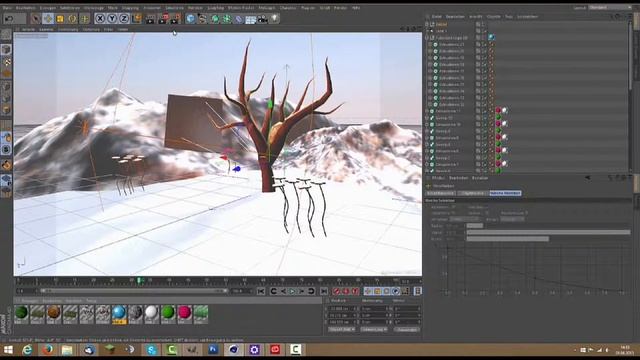Screen dimensions: 640x360
Task: Open Render Settings from the toolbar
Action: [x=175, y=18]
